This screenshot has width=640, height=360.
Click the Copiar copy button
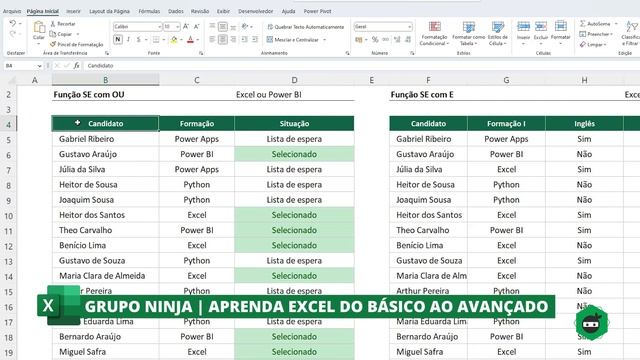[x=61, y=34]
